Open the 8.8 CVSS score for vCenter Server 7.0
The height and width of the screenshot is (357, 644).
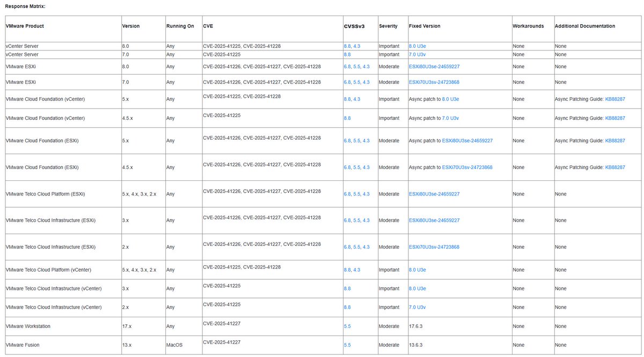point(347,54)
